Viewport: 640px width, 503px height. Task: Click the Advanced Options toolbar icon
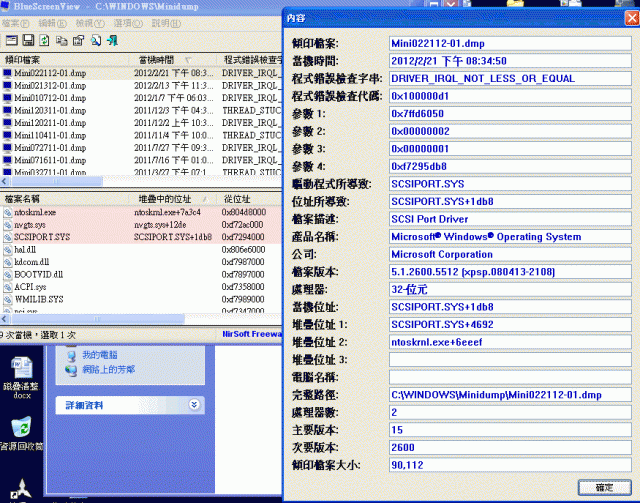(x=11, y=40)
